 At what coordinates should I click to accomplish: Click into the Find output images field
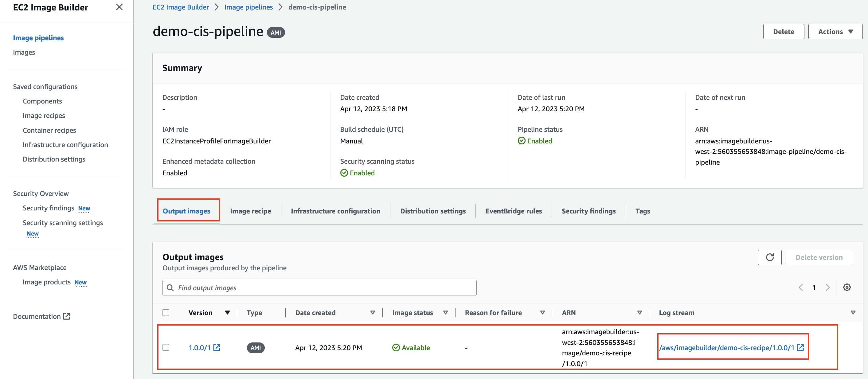[323, 288]
